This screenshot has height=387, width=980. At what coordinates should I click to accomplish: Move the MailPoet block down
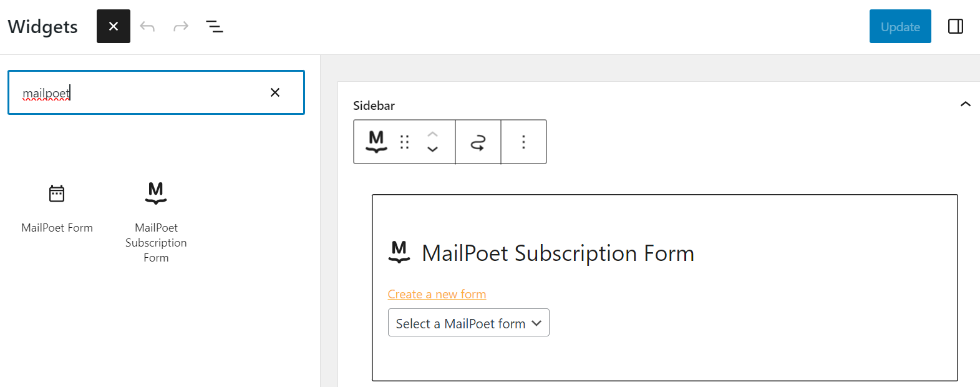433,149
